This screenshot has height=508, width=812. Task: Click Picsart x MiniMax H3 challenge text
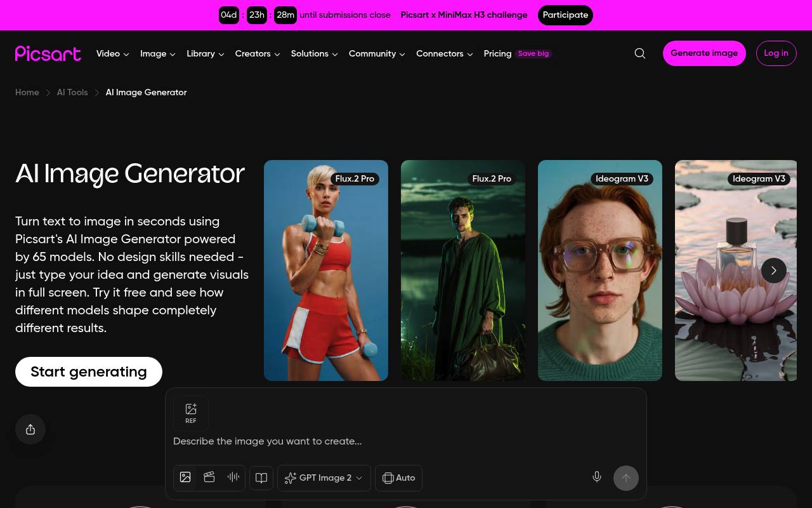click(464, 15)
